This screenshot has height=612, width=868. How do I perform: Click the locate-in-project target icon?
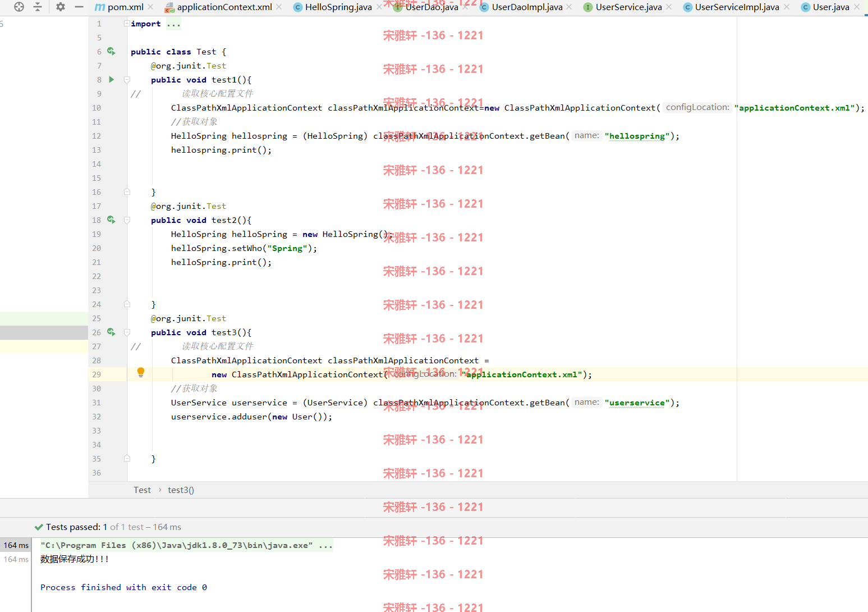(19, 7)
